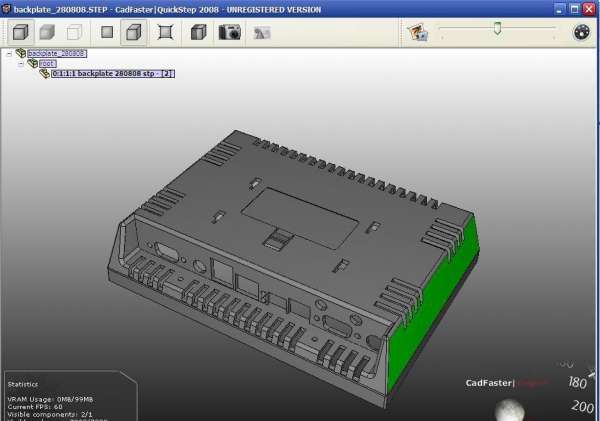Select shaded gray cube display mode
The height and width of the screenshot is (421, 600).
coord(47,33)
